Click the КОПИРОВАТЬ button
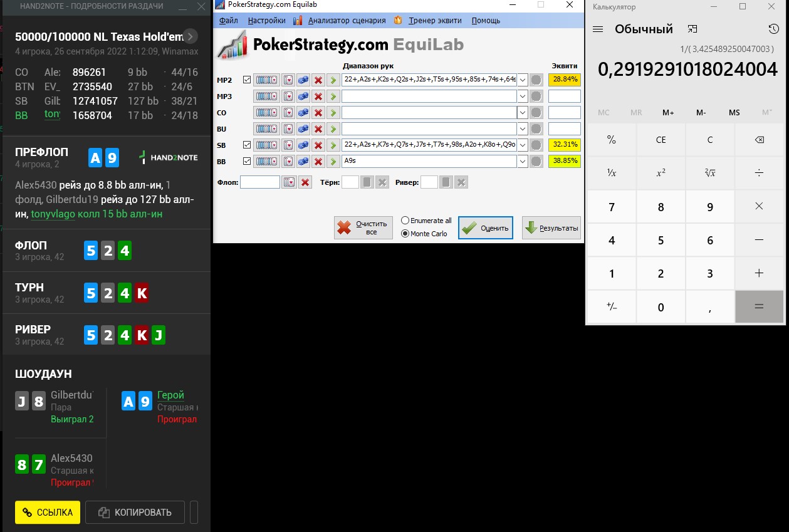The image size is (789, 532). click(135, 512)
